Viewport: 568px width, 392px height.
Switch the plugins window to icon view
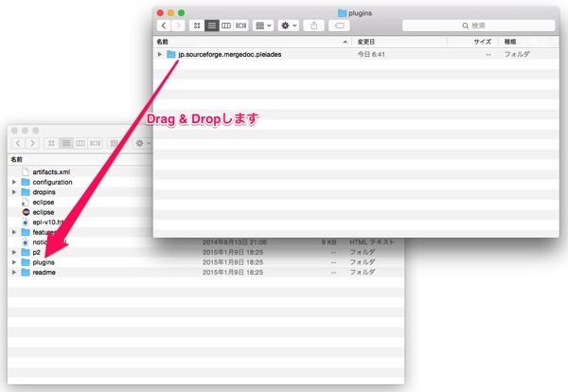coord(196,26)
